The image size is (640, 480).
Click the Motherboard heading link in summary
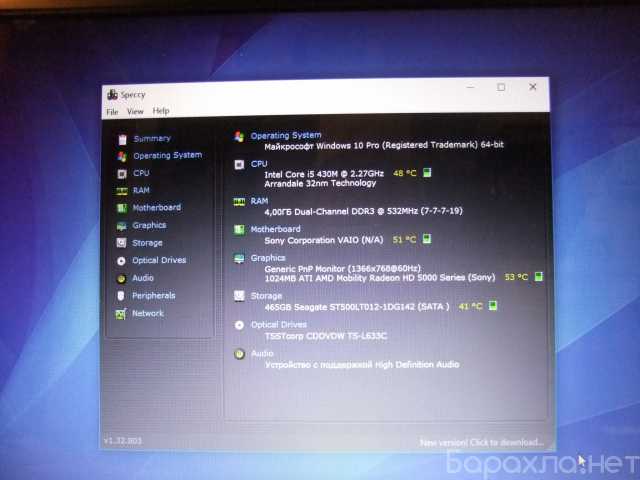coord(276,229)
